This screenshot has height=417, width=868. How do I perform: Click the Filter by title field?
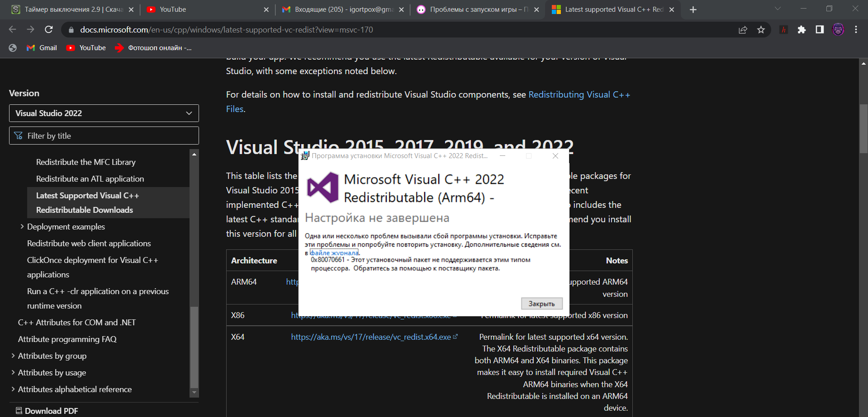click(x=104, y=136)
